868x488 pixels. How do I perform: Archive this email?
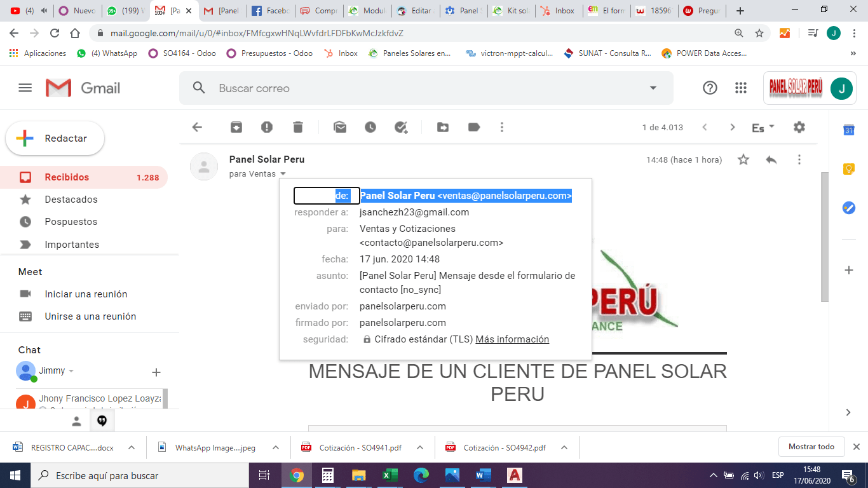pyautogui.click(x=236, y=127)
